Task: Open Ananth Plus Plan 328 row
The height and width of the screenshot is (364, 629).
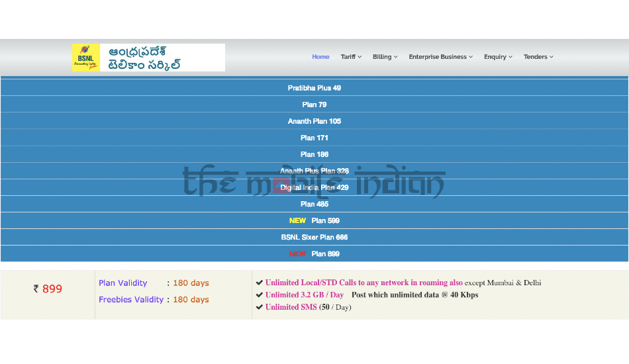Action: [314, 171]
